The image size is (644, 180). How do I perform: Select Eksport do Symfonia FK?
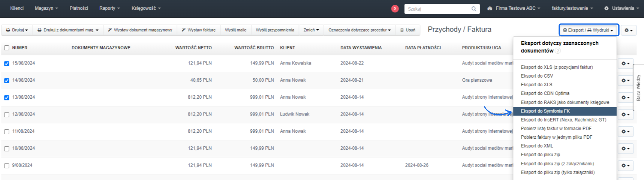pos(545,111)
